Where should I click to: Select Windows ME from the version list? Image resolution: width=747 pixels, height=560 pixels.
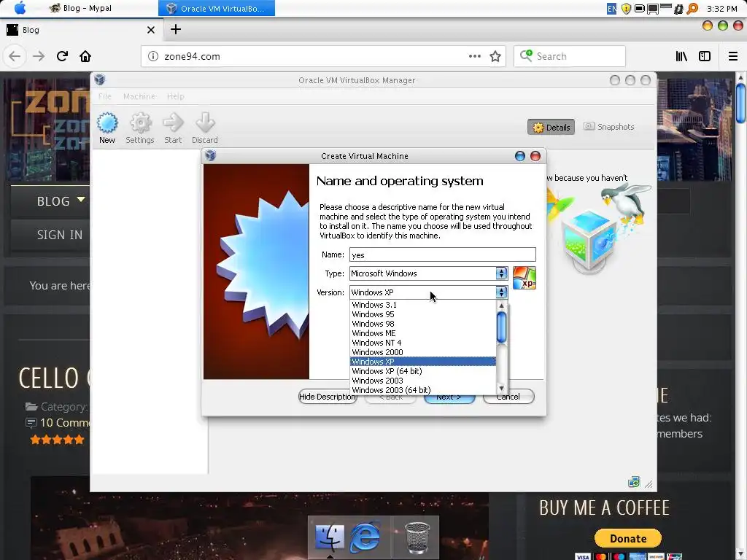pyautogui.click(x=422, y=333)
